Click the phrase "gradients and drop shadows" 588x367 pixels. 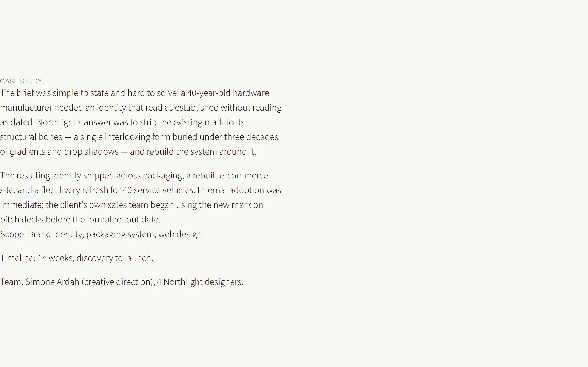pos(64,152)
